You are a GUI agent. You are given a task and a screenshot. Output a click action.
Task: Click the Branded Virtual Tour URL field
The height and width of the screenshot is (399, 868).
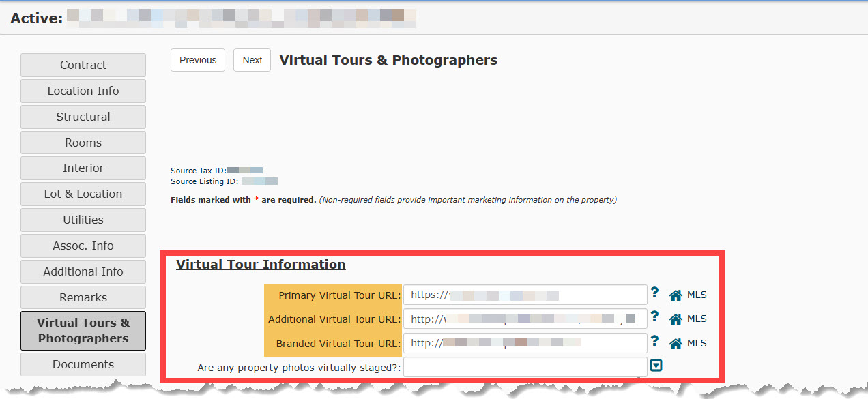pos(525,343)
